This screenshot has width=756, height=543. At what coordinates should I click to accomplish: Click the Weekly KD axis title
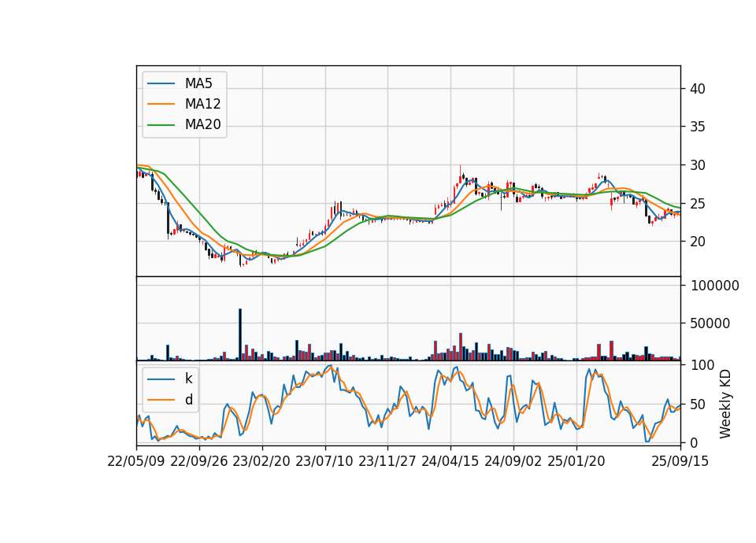[x=725, y=404]
